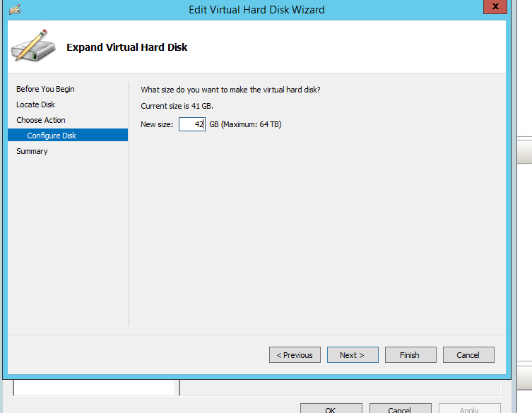532x413 pixels.
Task: Click the disk-with-pencil icon in the header
Action: coord(30,47)
